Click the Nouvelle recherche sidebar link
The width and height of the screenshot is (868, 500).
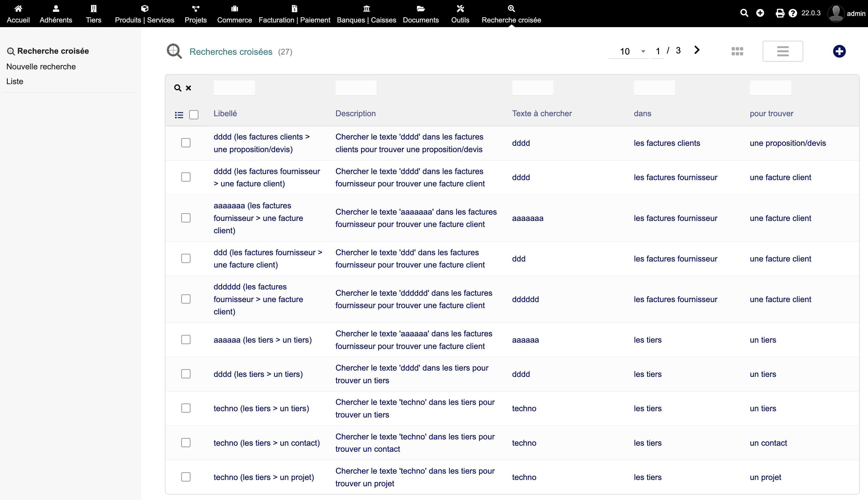coord(41,67)
